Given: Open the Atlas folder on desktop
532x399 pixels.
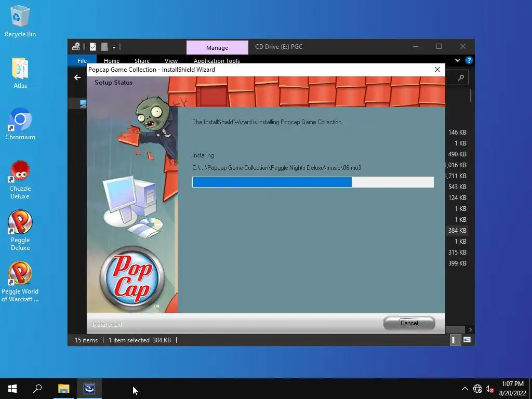Looking at the screenshot, I should click(x=20, y=73).
